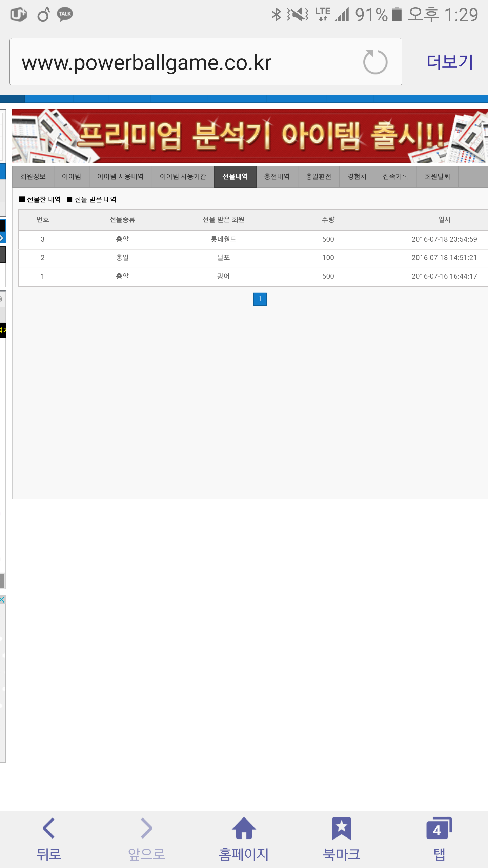Click quantity 100 in 달포 row
488x868 pixels.
(328, 258)
